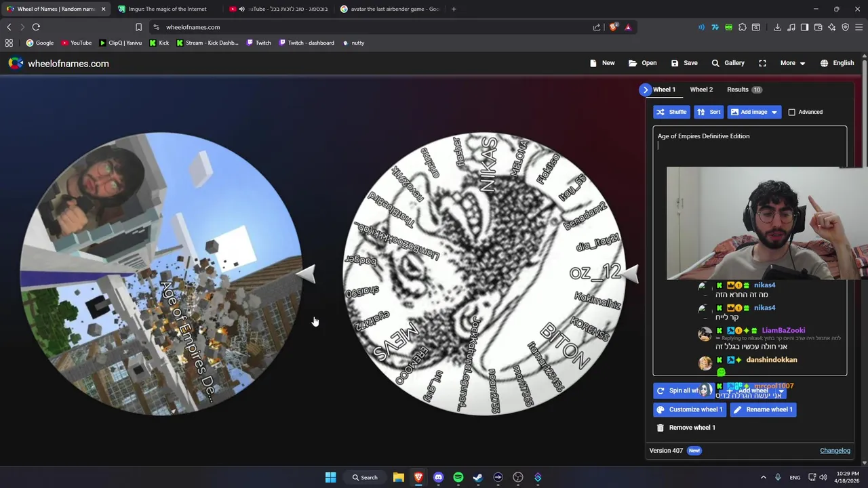Viewport: 868px width, 488px height.
Task: Open the browser apps grid icon
Action: pos(9,43)
